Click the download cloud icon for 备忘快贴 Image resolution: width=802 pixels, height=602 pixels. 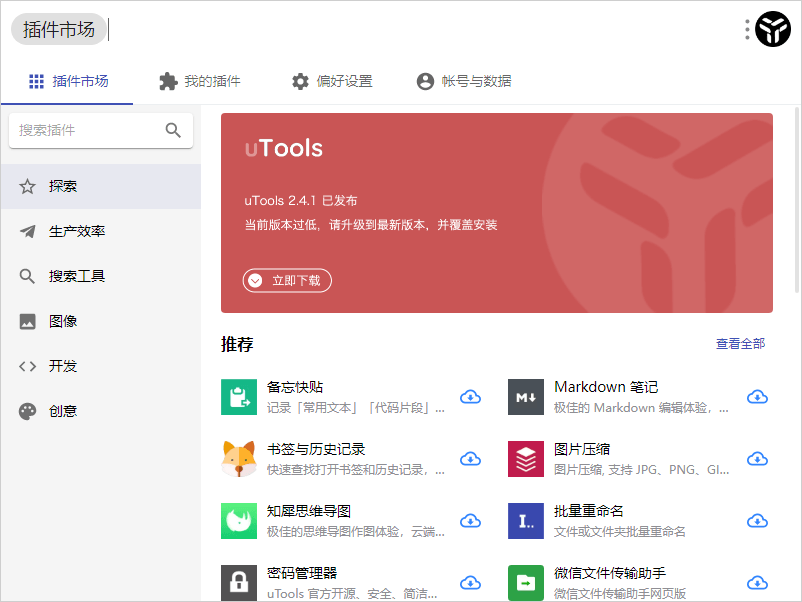470,396
